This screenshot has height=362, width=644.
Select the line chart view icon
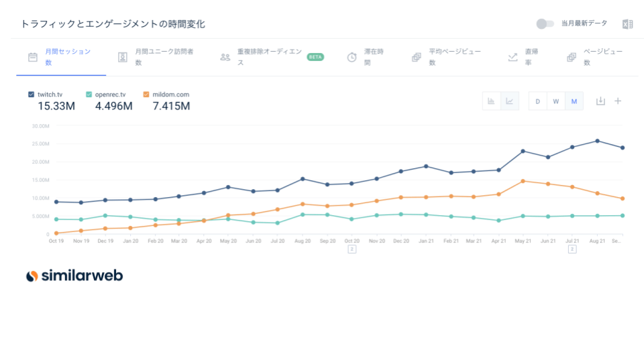click(509, 101)
